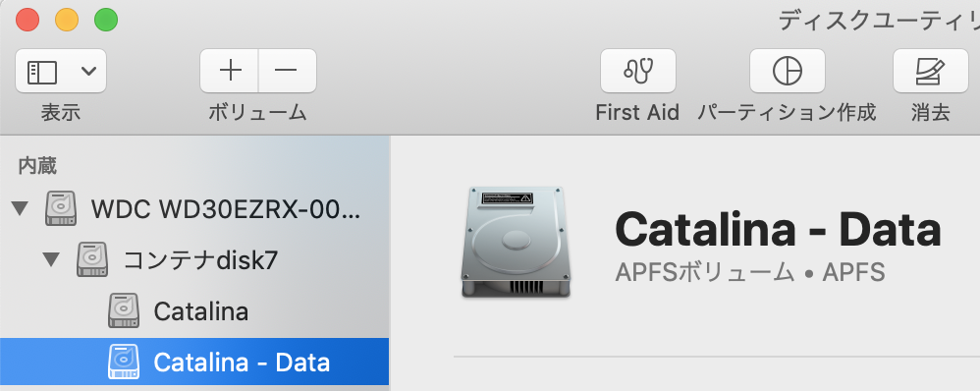Open the 表示 view options dropdown chevron
The width and height of the screenshot is (980, 391).
coord(88,71)
